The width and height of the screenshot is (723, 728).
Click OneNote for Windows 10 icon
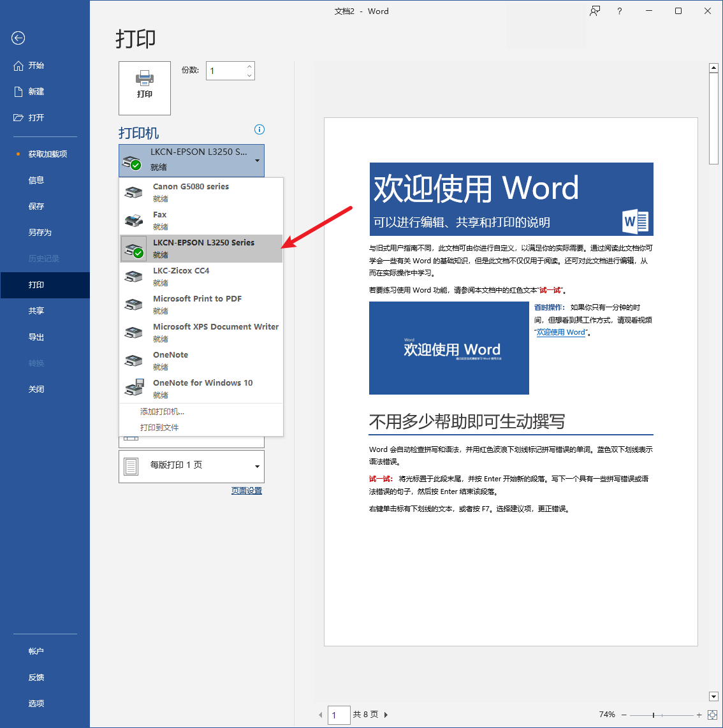(x=135, y=388)
